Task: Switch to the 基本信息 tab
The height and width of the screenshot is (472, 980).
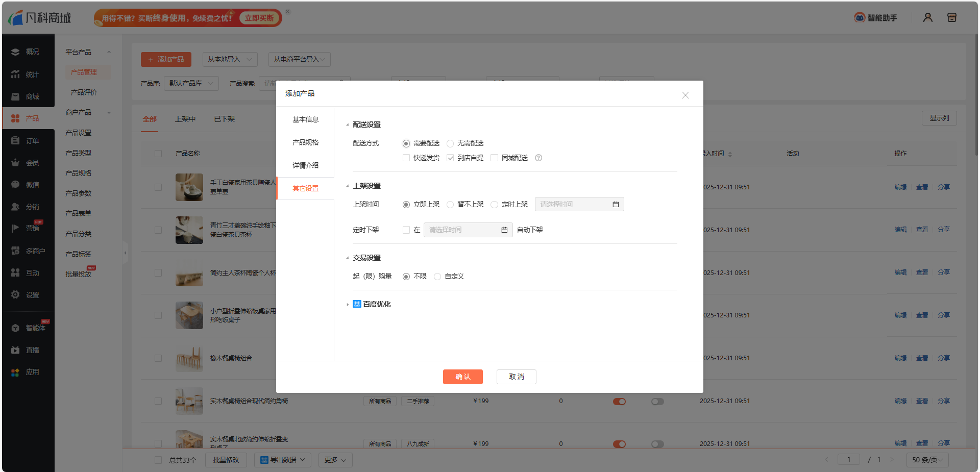Action: tap(305, 119)
